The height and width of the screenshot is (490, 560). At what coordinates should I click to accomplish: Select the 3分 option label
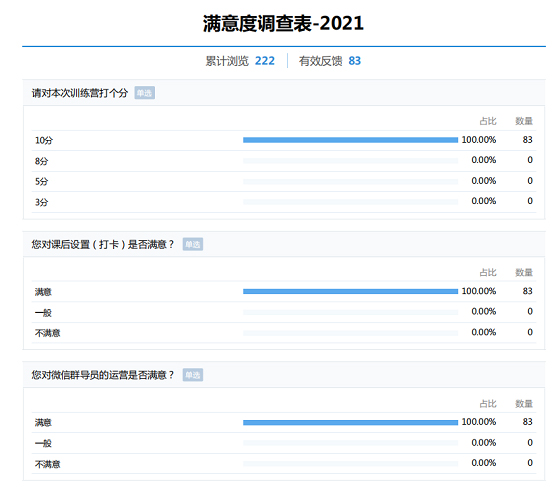click(41, 202)
